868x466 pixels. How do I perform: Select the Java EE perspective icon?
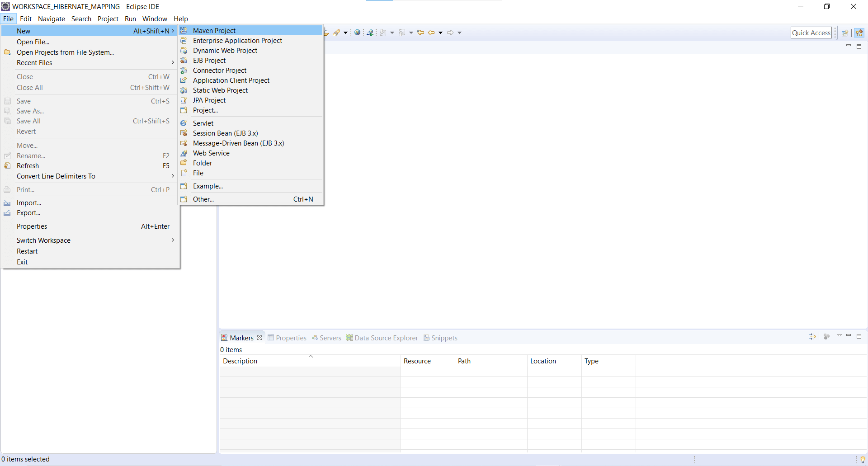coord(859,33)
